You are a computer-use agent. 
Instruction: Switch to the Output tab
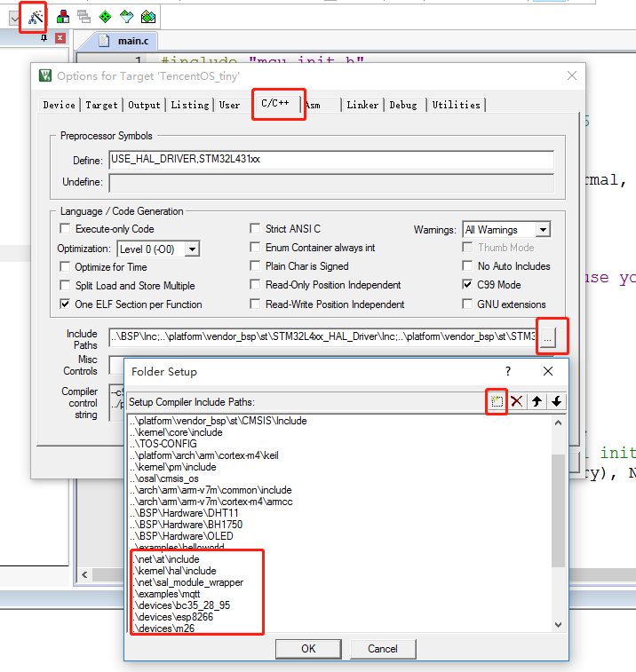coord(144,105)
